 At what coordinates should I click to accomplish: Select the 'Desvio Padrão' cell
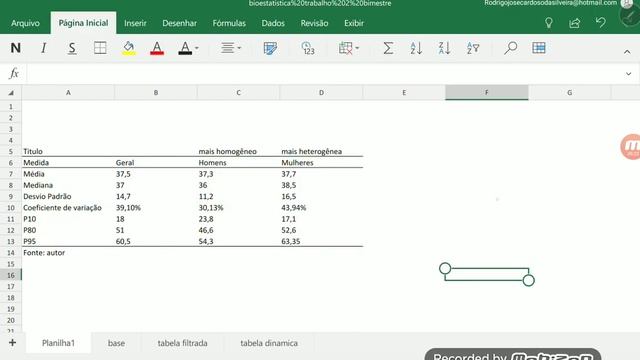(68, 196)
